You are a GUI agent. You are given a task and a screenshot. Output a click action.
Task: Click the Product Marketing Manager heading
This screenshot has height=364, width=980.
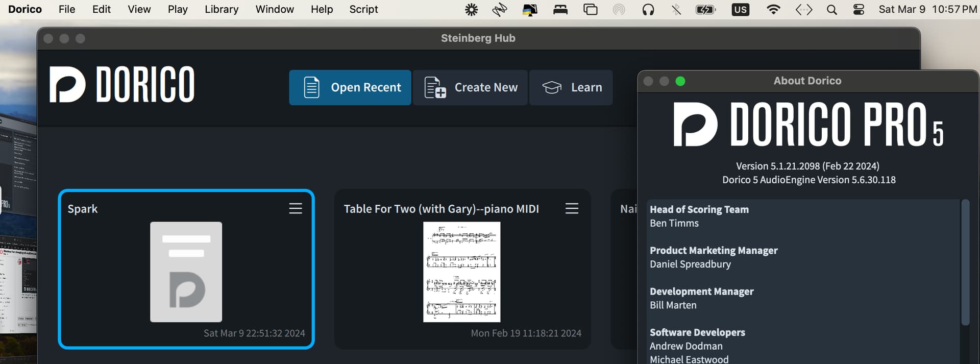714,250
